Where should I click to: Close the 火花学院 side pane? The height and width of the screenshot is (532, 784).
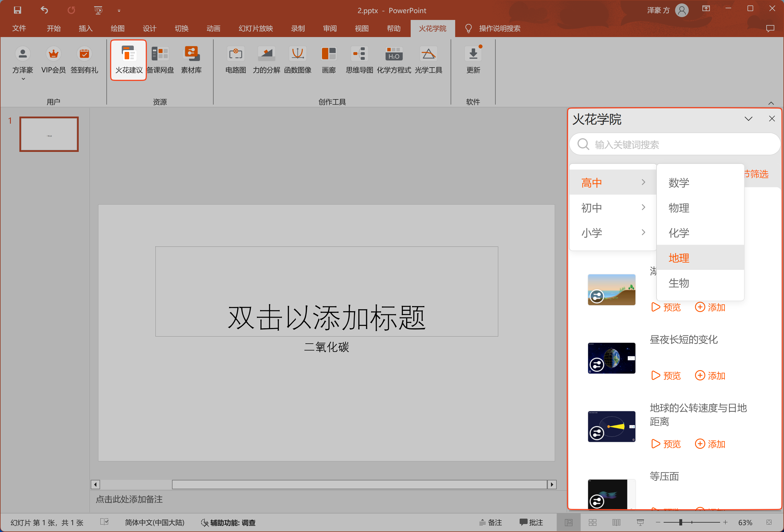point(771,119)
